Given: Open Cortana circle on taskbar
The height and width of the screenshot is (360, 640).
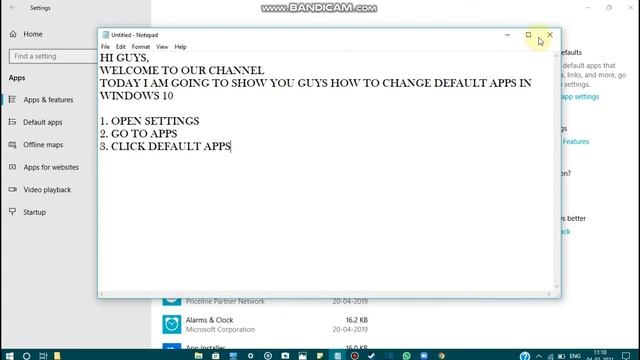Looking at the screenshot, I should (27, 356).
